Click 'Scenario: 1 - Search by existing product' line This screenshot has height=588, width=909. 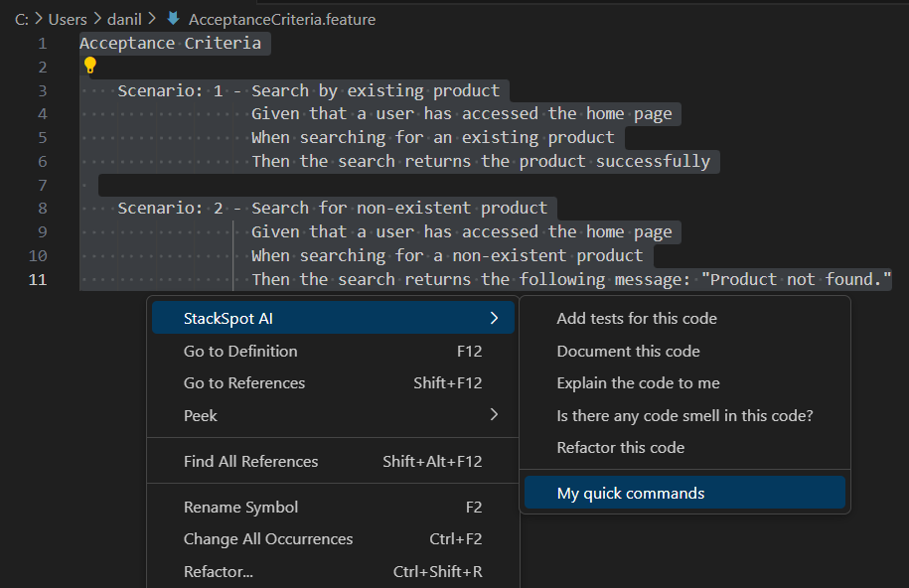[308, 90]
